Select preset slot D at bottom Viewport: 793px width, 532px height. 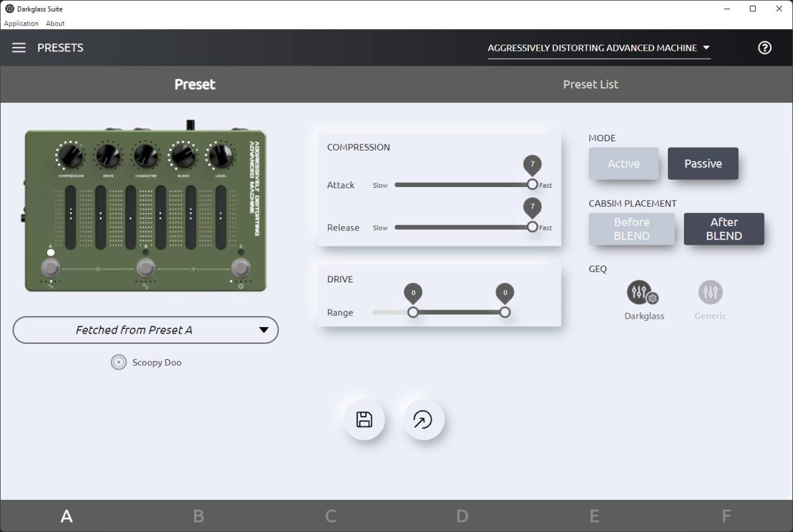[462, 516]
